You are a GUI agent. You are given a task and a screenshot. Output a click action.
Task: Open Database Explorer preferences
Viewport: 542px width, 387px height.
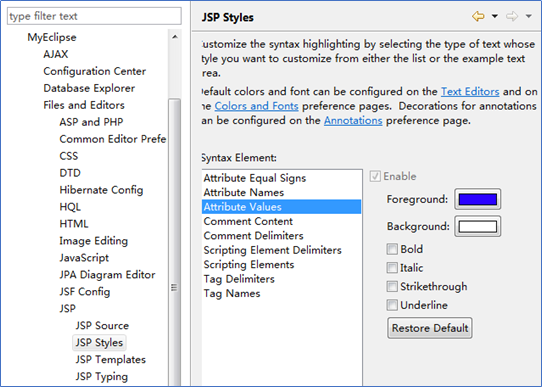click(89, 88)
